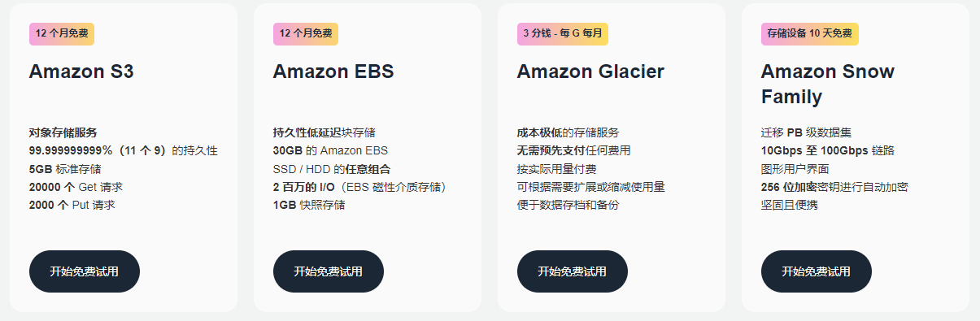Start free trial for Amazon Glacier
Image resolution: width=980 pixels, height=321 pixels.
[573, 271]
